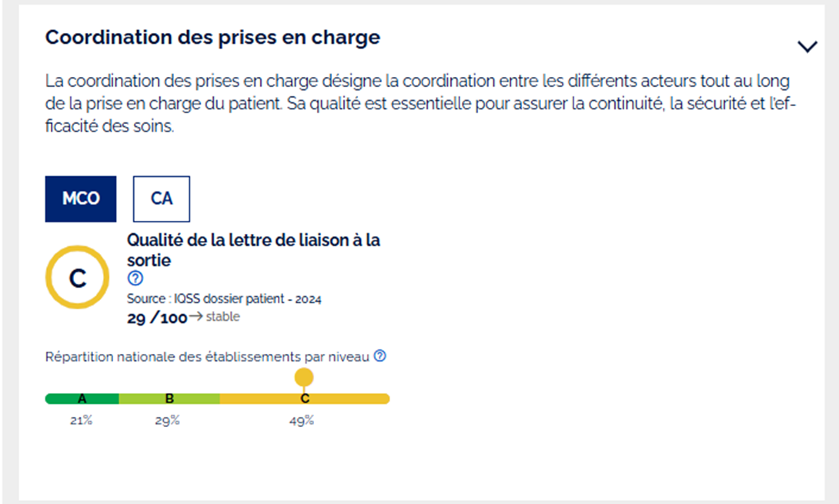Click the yellow marker dot above the bar
Image resolution: width=839 pixels, height=504 pixels.
(304, 377)
